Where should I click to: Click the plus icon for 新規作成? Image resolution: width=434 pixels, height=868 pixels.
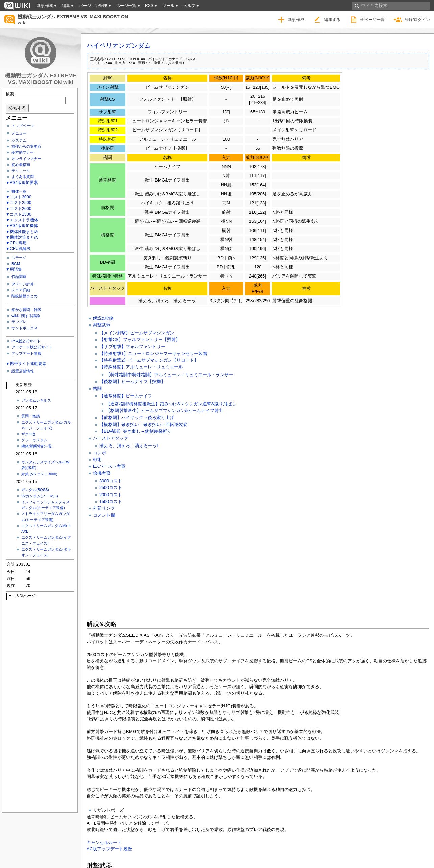pos(281,20)
